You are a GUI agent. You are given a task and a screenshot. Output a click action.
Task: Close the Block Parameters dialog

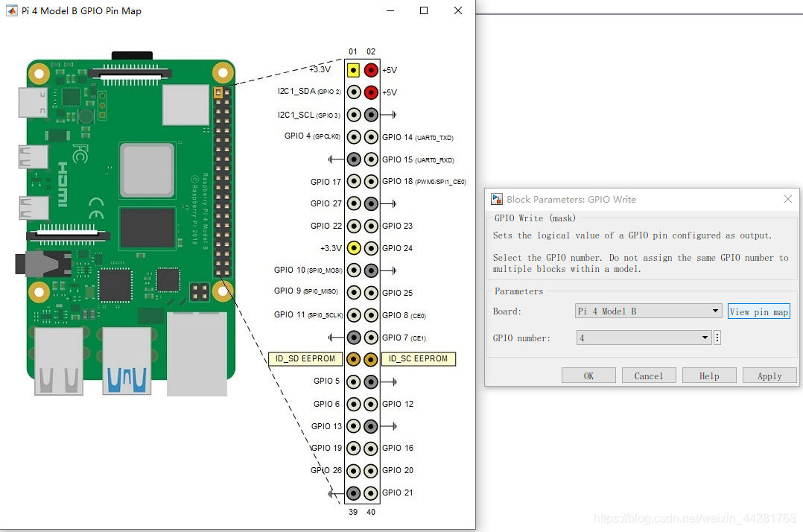(788, 199)
